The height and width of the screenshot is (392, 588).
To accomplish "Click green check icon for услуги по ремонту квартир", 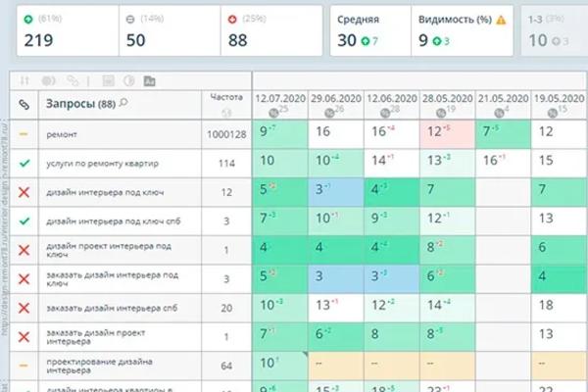I will click(x=24, y=164).
